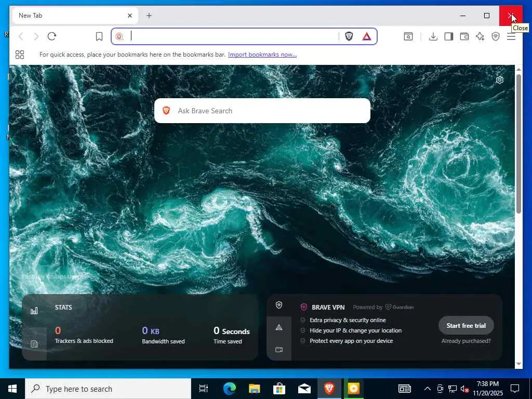Viewport: 532px width, 399px height.
Task: Select the Brave Talk camera icon
Action: 279,350
